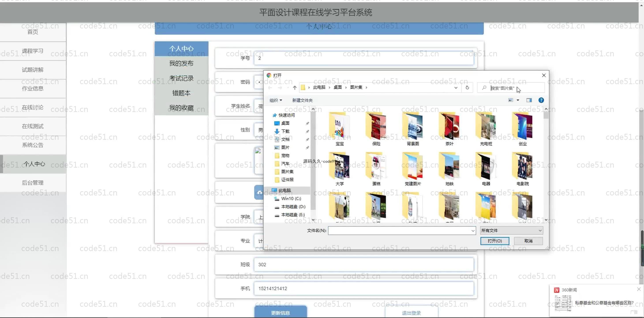The width and height of the screenshot is (644, 318).
Task: Select the folder with panda thumbnail
Action: point(339,207)
